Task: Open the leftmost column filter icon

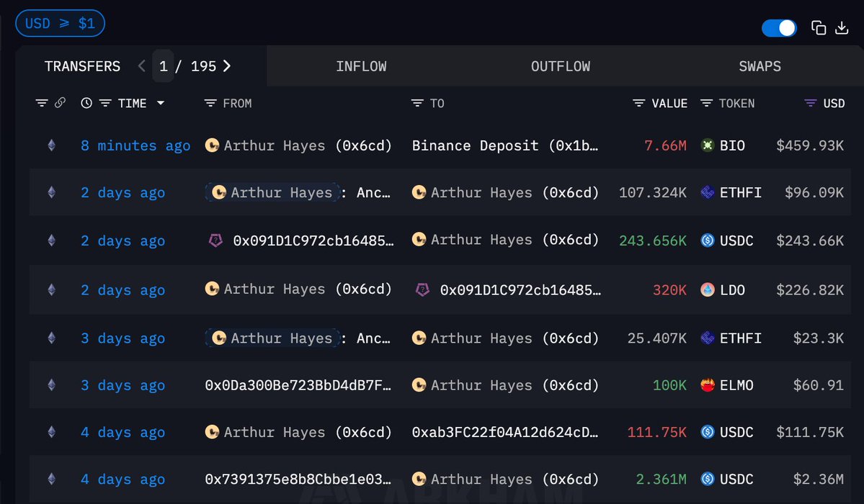Action: 41,103
